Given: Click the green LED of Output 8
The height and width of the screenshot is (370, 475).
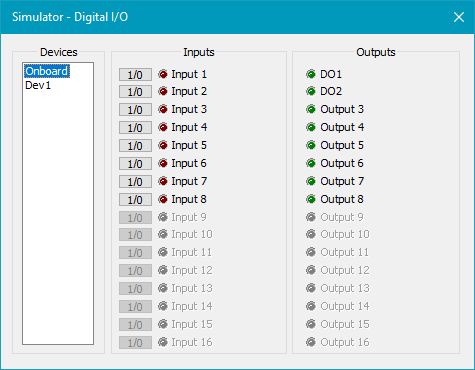Looking at the screenshot, I should [x=311, y=199].
